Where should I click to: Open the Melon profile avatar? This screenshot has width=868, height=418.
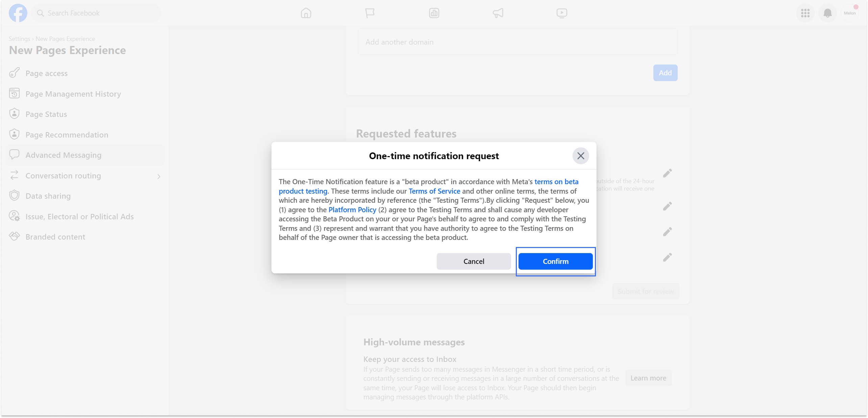850,13
